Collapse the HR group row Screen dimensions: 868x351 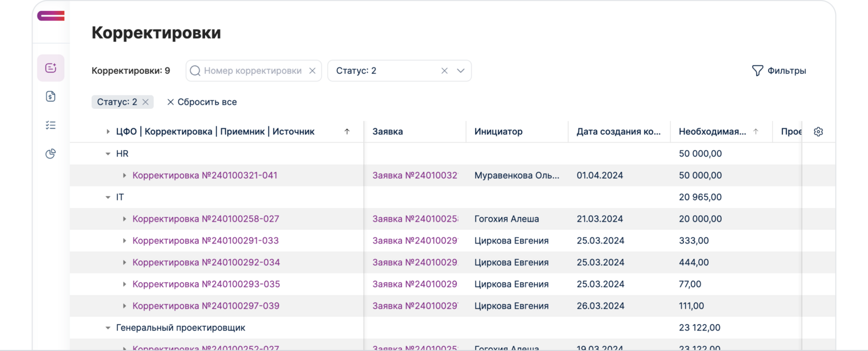[108, 154]
